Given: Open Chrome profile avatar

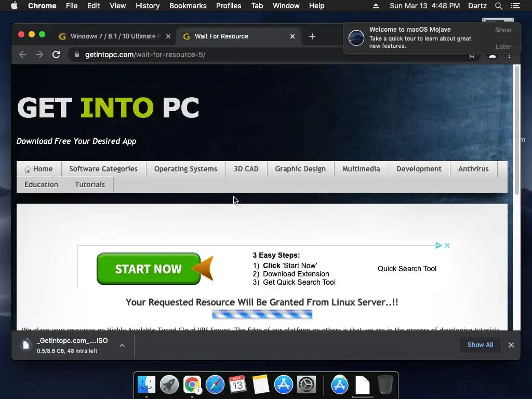Looking at the screenshot, I should click(493, 55).
